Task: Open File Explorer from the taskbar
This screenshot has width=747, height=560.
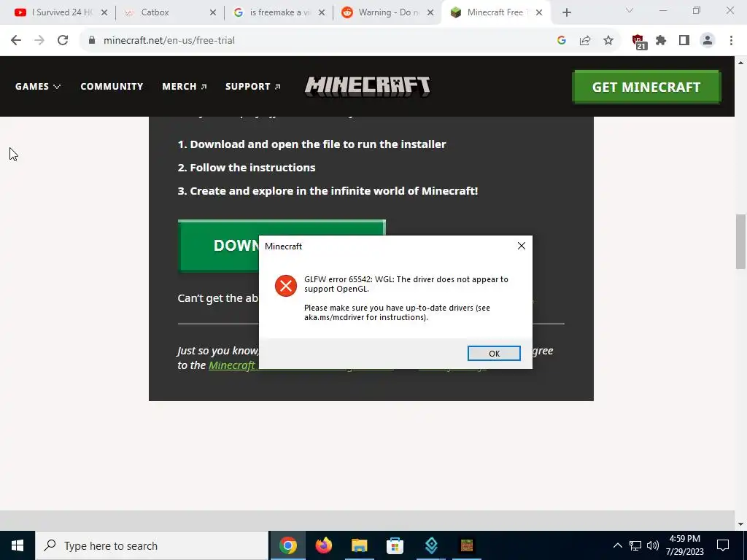Action: tap(359, 545)
